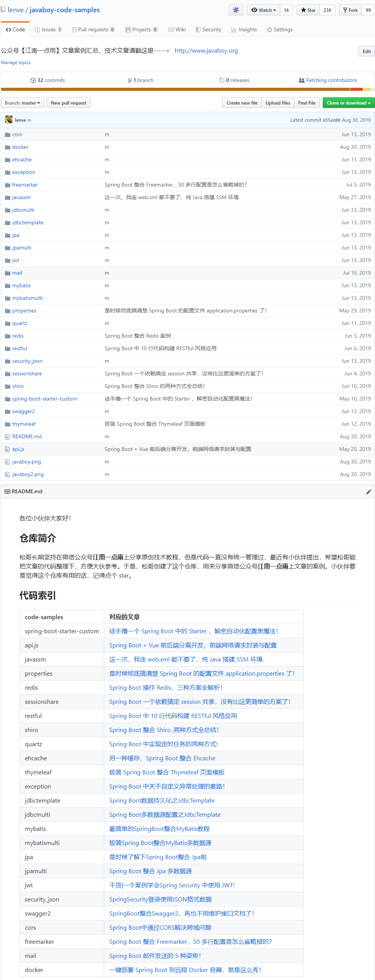Screen dimensions: 375x980
Task: View the 99 forks count
Action: [368, 10]
